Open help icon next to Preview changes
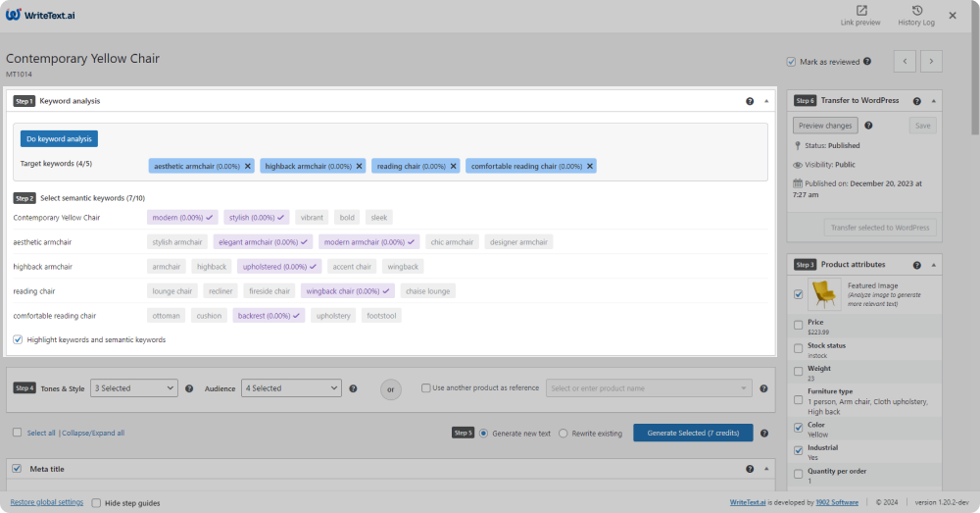Image resolution: width=980 pixels, height=513 pixels. pyautogui.click(x=868, y=126)
